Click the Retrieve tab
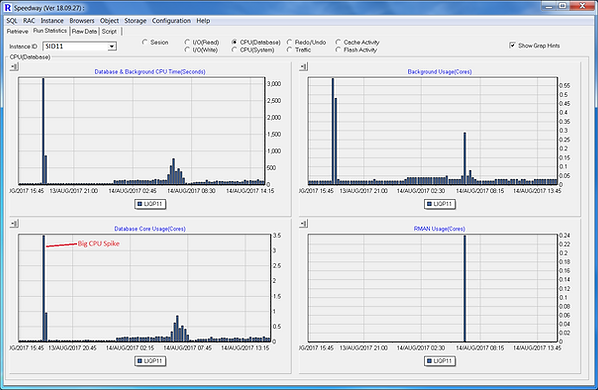Image resolution: width=598 pixels, height=390 pixels. coord(18,31)
